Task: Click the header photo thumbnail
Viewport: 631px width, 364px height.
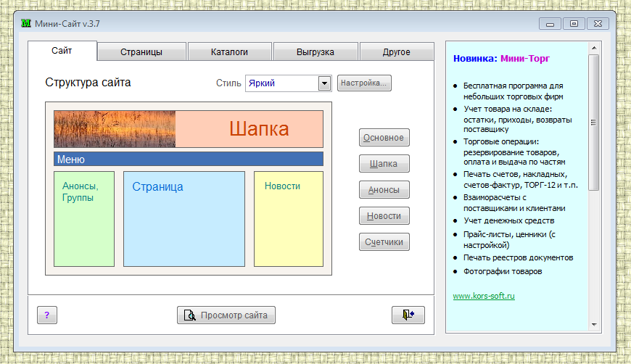Action: click(x=115, y=129)
